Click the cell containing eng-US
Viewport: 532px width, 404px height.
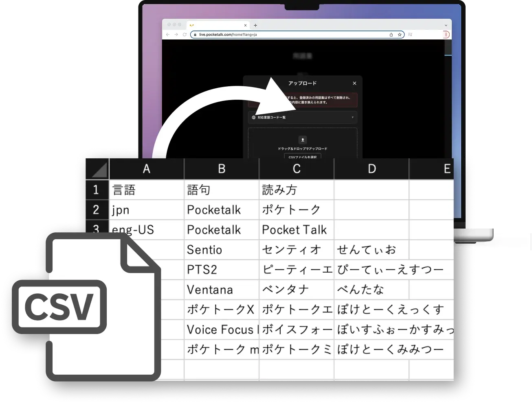[147, 229]
